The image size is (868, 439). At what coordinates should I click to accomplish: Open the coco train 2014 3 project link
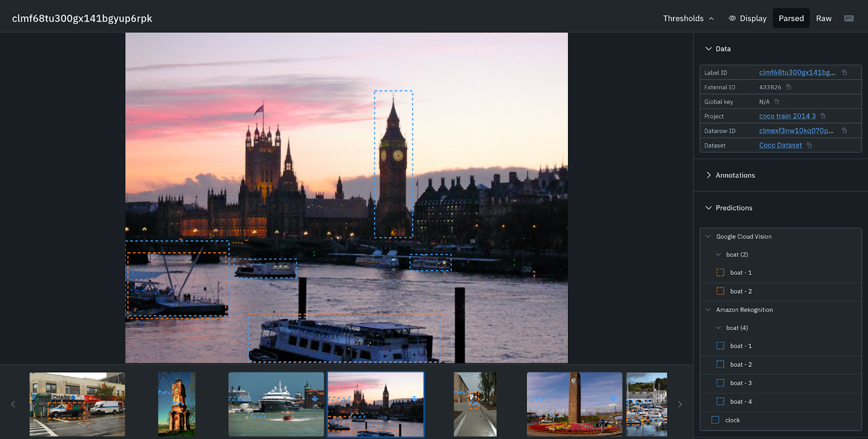(787, 116)
